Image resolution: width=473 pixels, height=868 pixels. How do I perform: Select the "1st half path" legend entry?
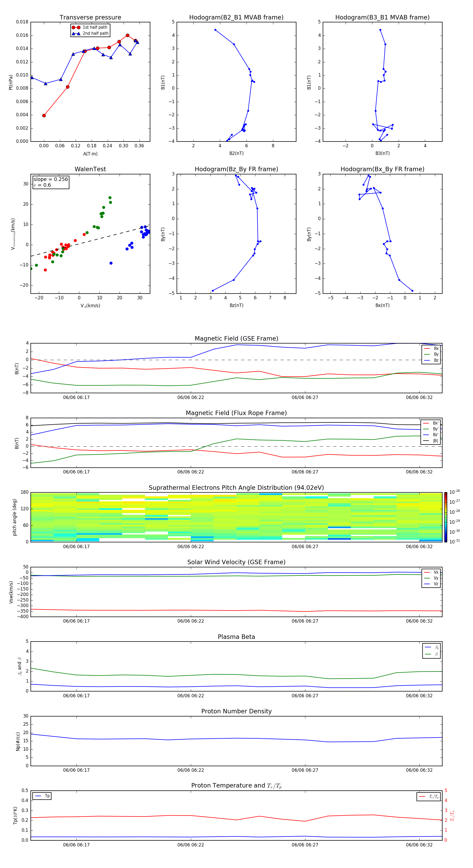tap(90, 27)
